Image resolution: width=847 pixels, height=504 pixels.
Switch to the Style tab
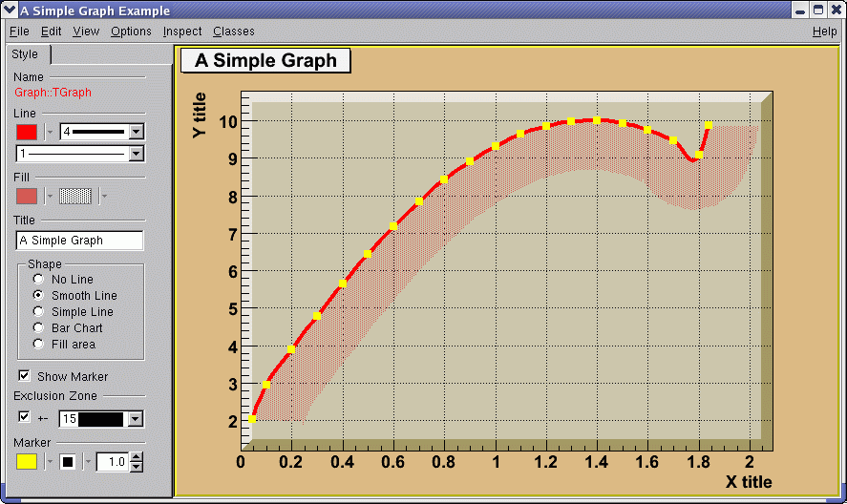(26, 54)
